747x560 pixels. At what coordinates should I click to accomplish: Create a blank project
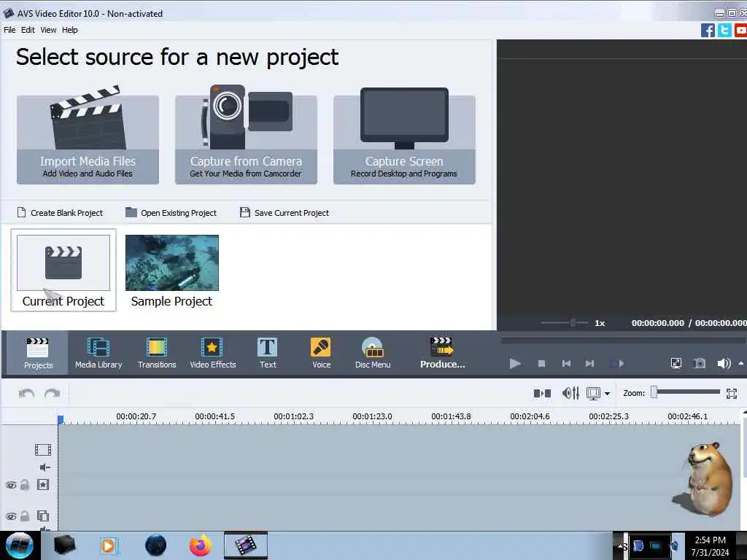[x=60, y=213]
